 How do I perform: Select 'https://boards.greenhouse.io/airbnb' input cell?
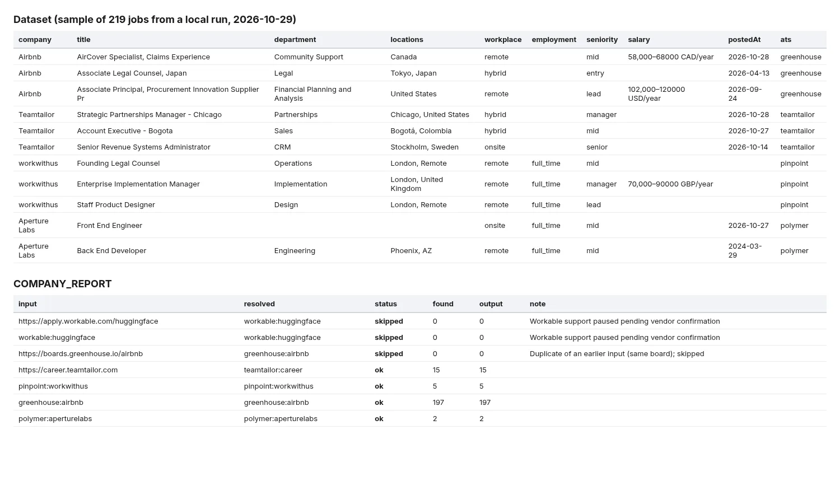pos(81,354)
